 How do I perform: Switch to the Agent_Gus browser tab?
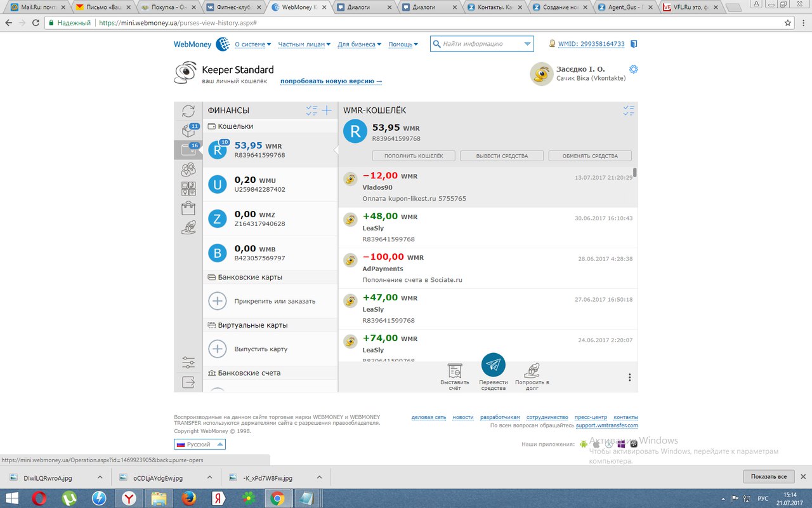pos(624,8)
